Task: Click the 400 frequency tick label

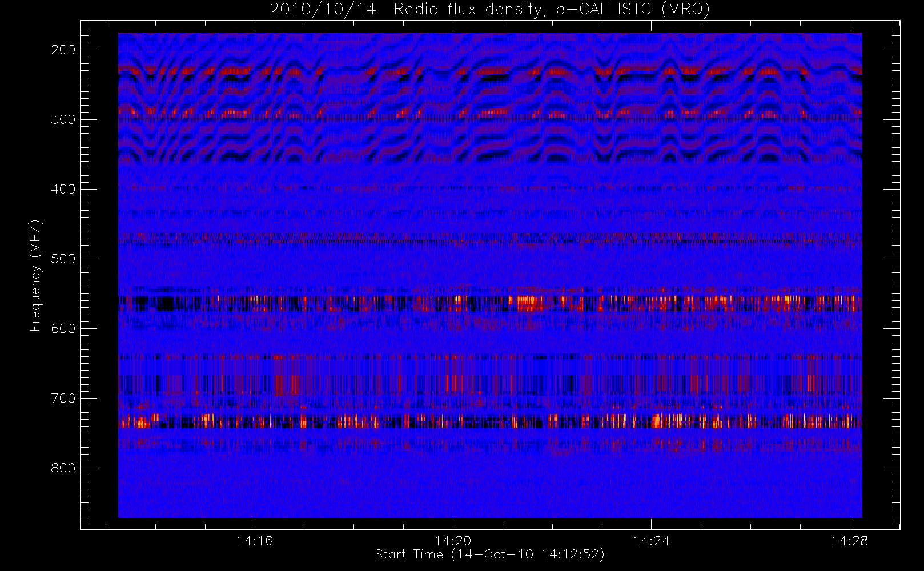Action: (x=63, y=189)
